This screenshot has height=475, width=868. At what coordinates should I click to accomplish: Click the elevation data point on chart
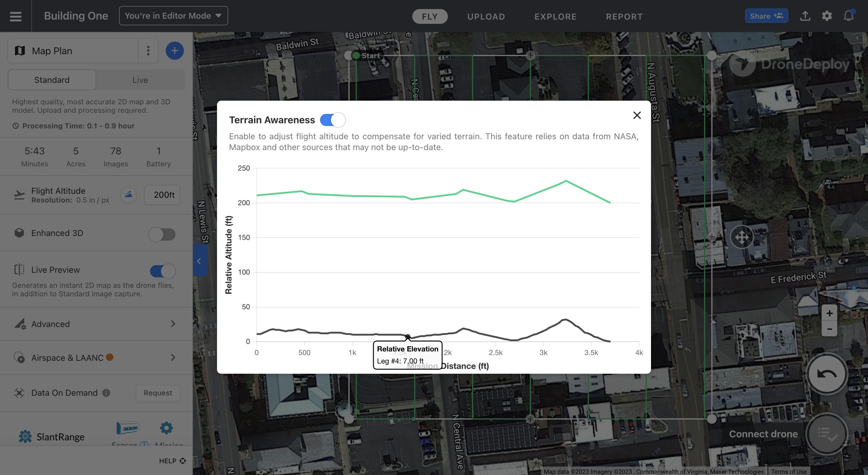click(407, 337)
